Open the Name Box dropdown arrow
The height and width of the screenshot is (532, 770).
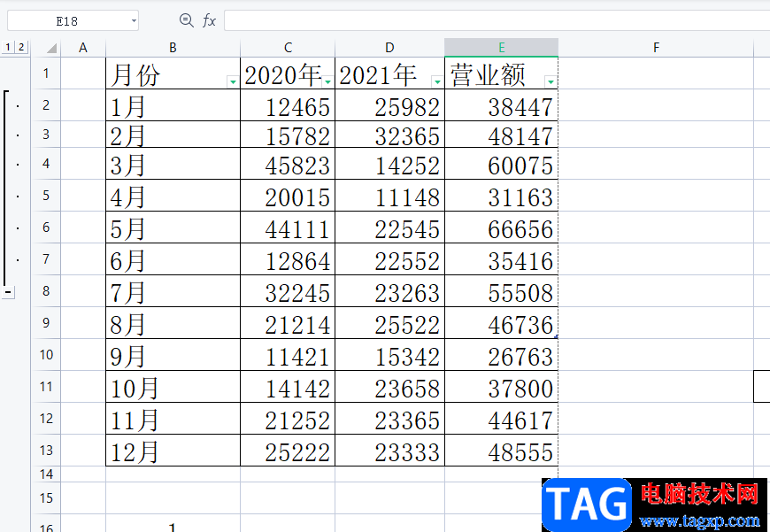[134, 21]
